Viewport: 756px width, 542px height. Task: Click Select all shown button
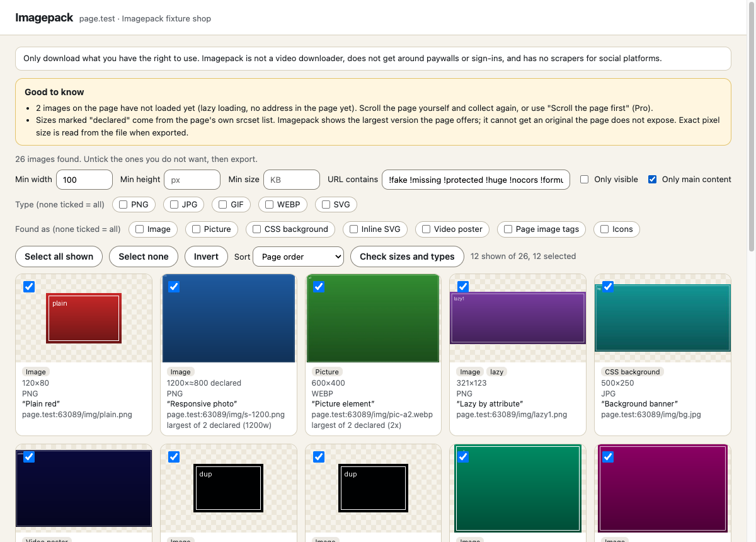[59, 257]
